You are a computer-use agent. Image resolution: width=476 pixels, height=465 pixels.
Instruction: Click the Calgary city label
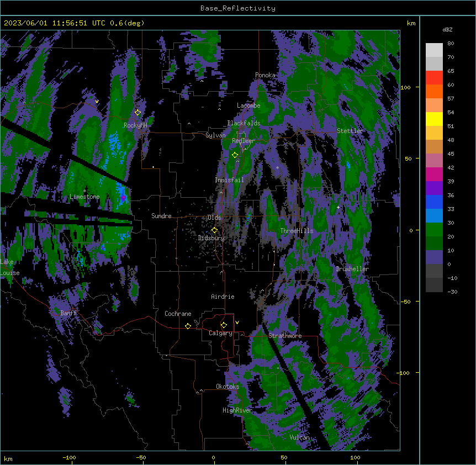click(220, 333)
